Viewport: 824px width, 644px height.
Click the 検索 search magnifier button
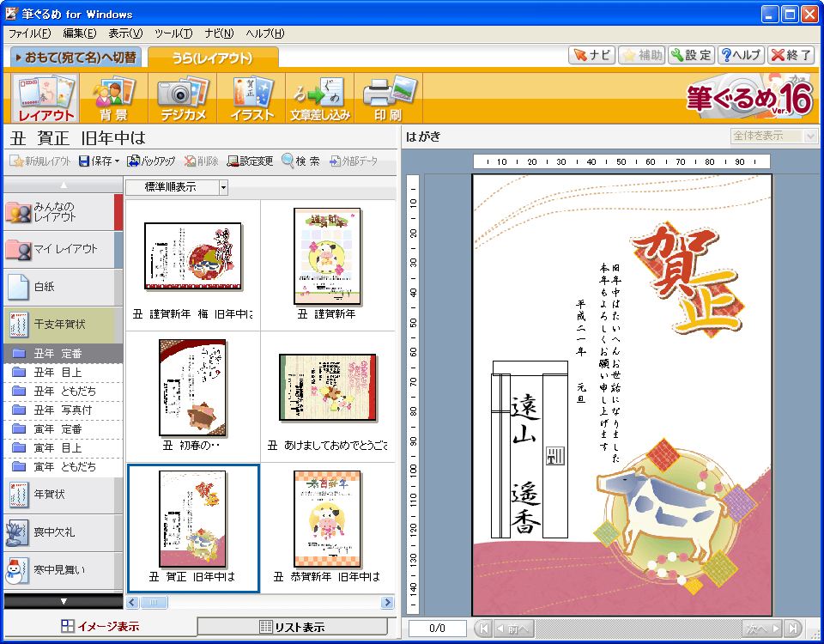pos(300,161)
